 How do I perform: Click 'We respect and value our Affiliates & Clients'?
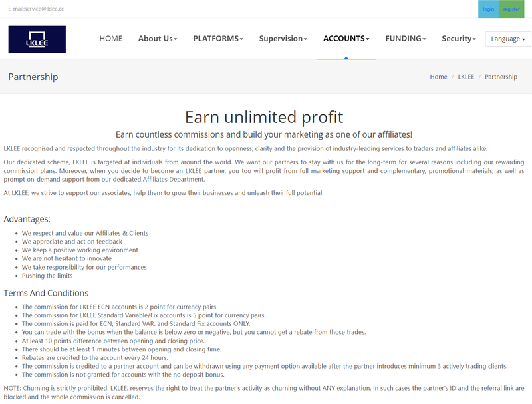tap(85, 233)
